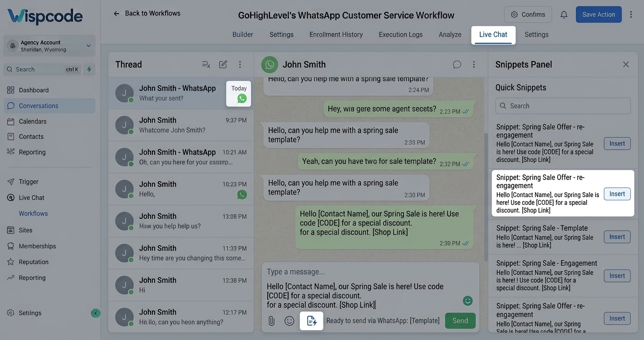This screenshot has width=644, height=340.
Task: Insert the first Spring Sale Offer snippet
Action: [617, 143]
